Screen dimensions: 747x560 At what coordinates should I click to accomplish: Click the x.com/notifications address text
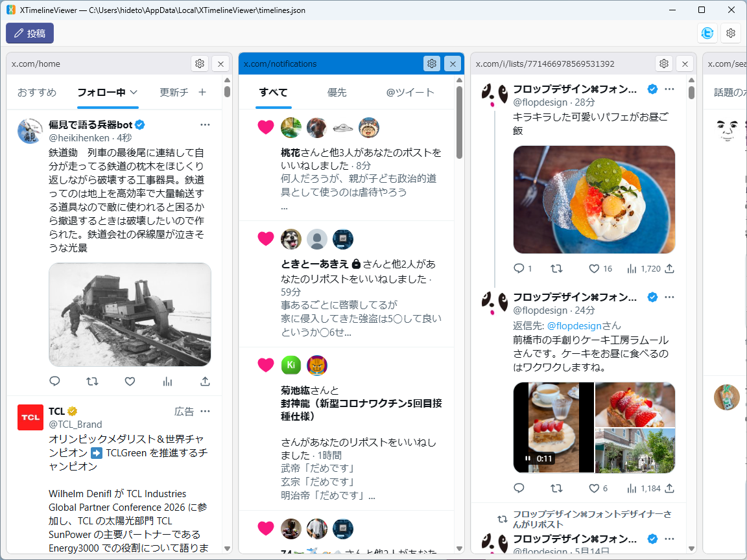[x=280, y=64]
